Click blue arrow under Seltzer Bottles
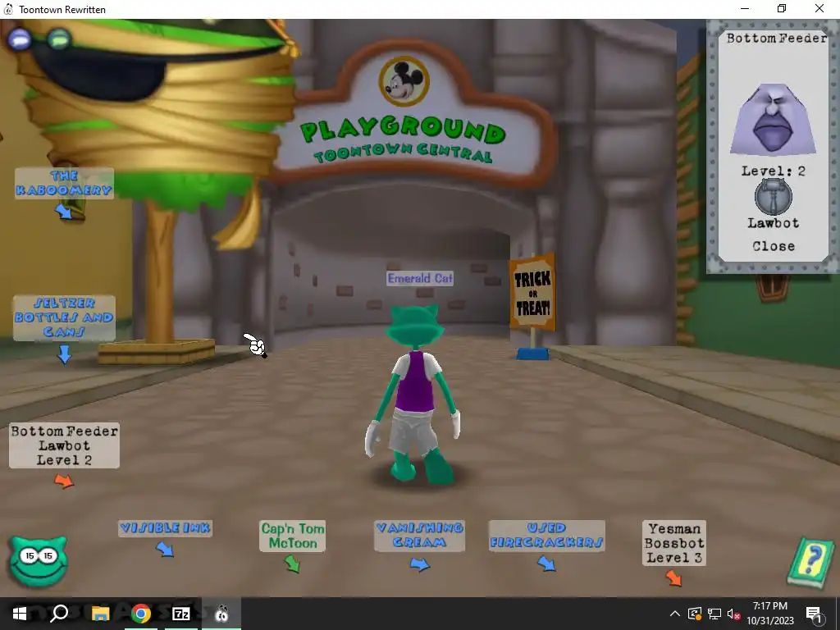 pyautogui.click(x=64, y=354)
